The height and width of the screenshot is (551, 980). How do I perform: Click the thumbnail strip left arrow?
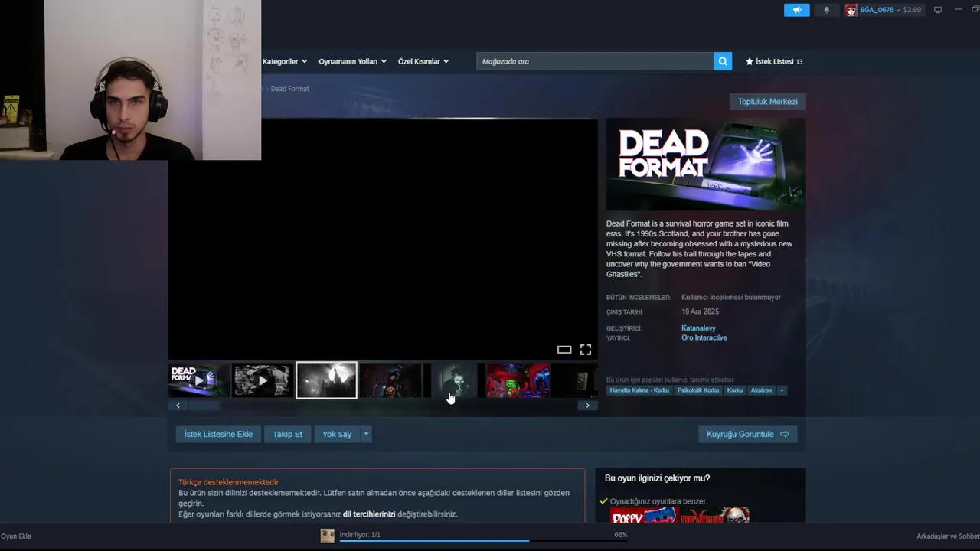tap(178, 406)
